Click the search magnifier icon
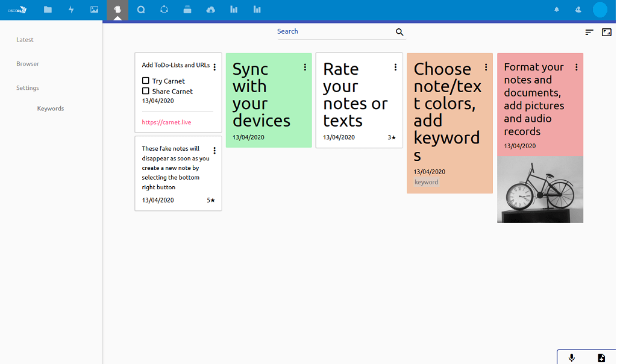Screen dimensions: 617x364 click(399, 32)
